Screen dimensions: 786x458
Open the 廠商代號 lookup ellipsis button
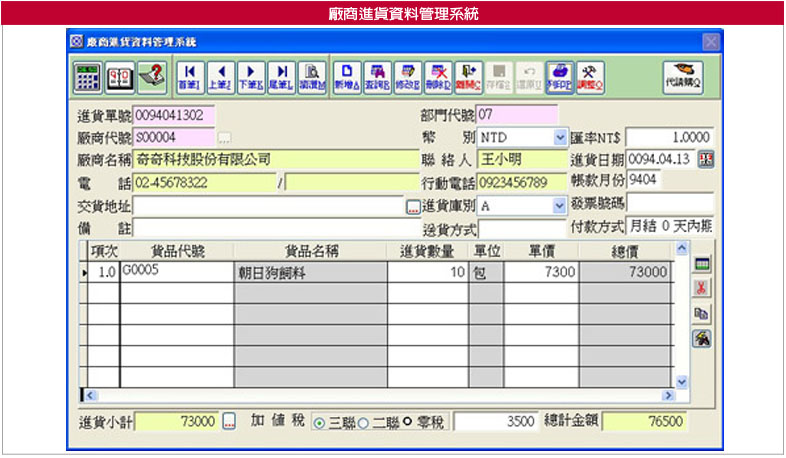coord(225,137)
